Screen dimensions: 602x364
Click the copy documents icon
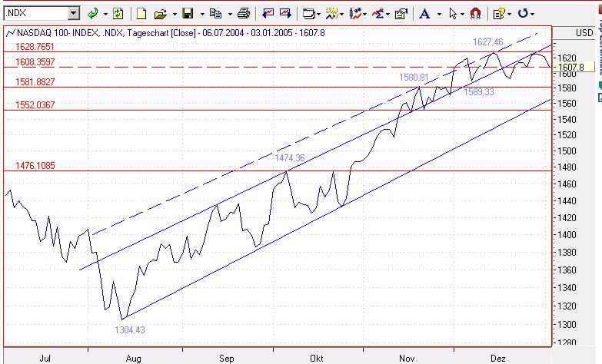pos(215,14)
